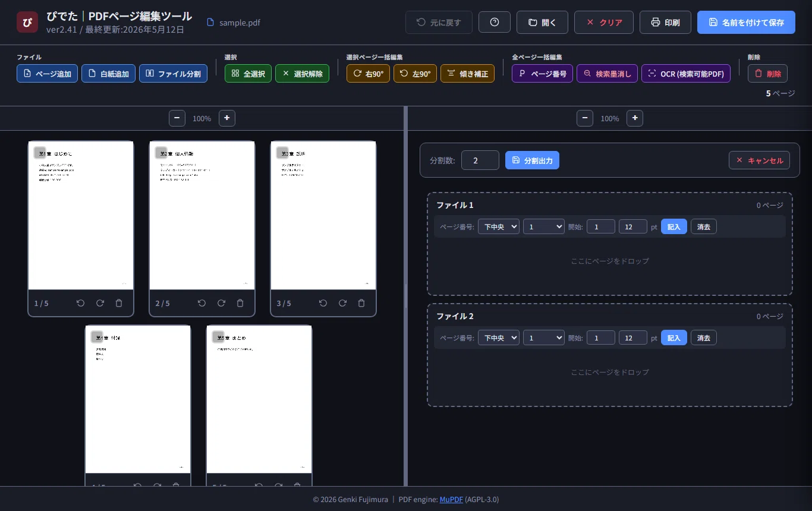The height and width of the screenshot is (511, 812).
Task: Open ファイル 2 number format dropdown
Action: pyautogui.click(x=544, y=337)
